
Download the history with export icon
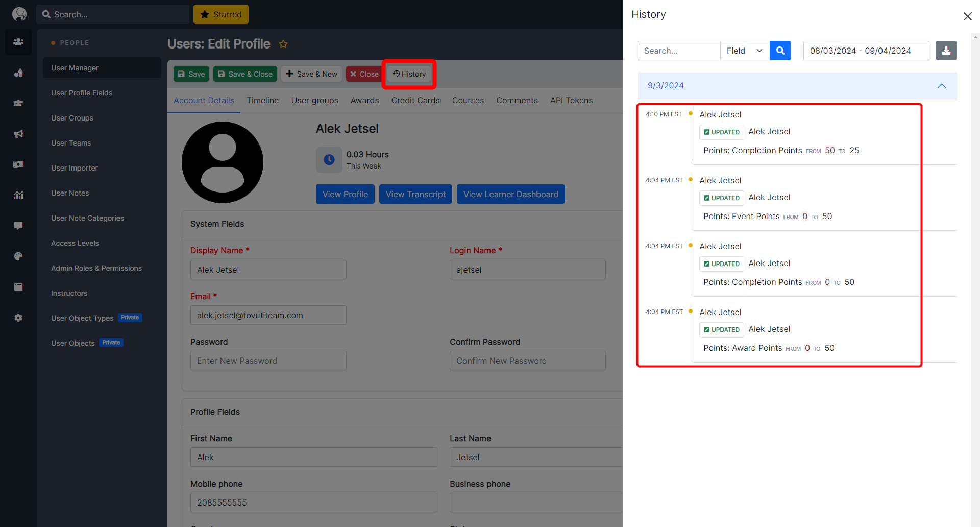click(x=946, y=51)
